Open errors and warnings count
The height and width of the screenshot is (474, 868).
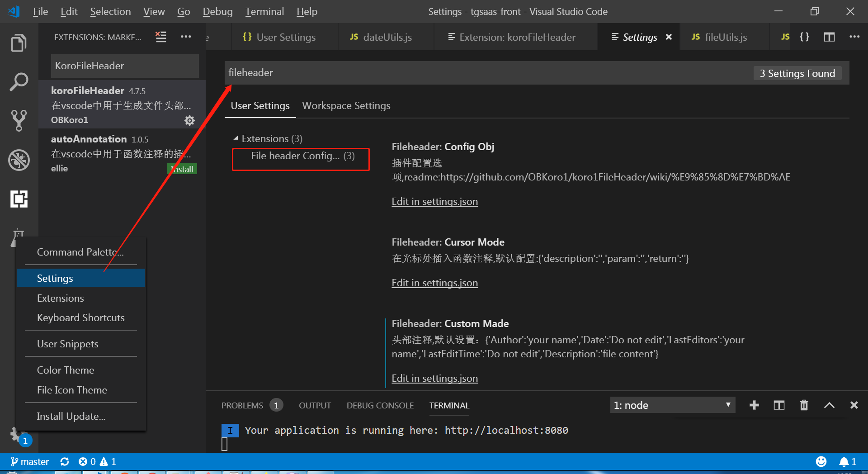point(97,461)
